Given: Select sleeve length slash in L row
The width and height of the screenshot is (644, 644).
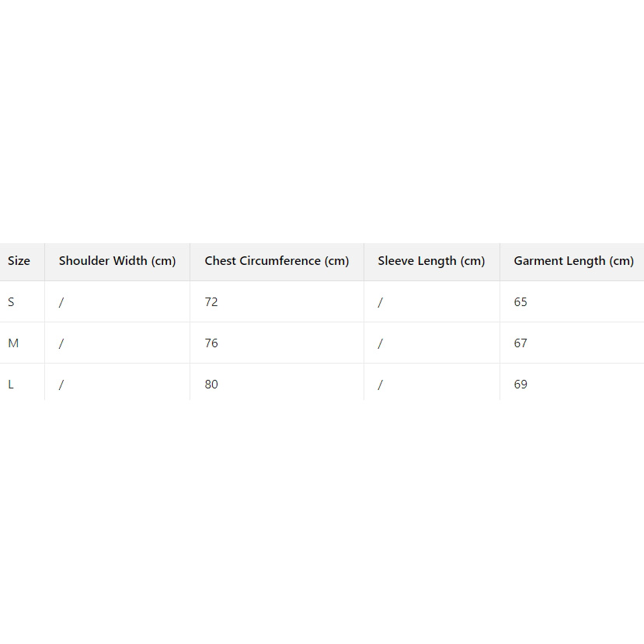Looking at the screenshot, I should point(380,385).
